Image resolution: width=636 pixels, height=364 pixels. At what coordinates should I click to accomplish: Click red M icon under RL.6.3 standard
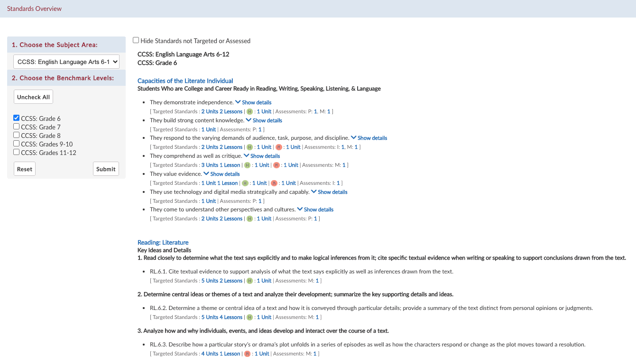pos(247,354)
